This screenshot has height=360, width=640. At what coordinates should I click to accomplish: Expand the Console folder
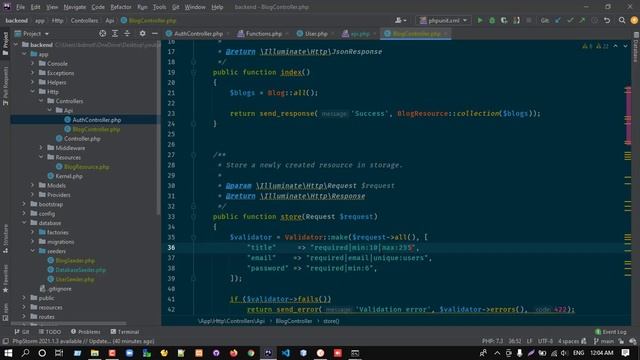[33, 63]
